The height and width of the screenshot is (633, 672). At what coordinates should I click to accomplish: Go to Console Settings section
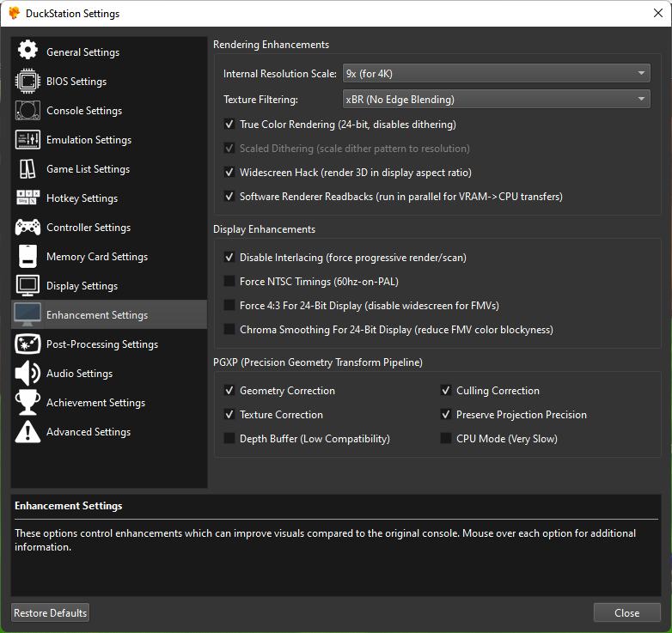109,110
